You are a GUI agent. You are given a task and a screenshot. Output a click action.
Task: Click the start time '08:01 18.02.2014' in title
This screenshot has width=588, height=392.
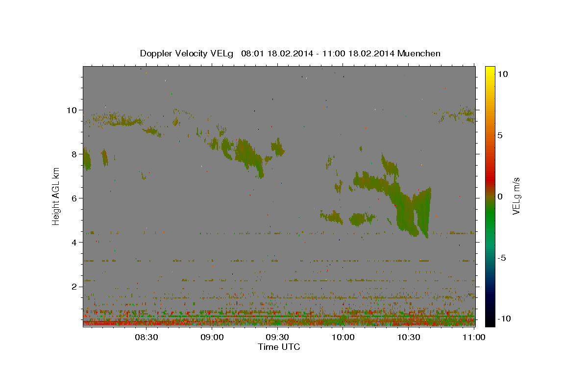click(x=277, y=53)
